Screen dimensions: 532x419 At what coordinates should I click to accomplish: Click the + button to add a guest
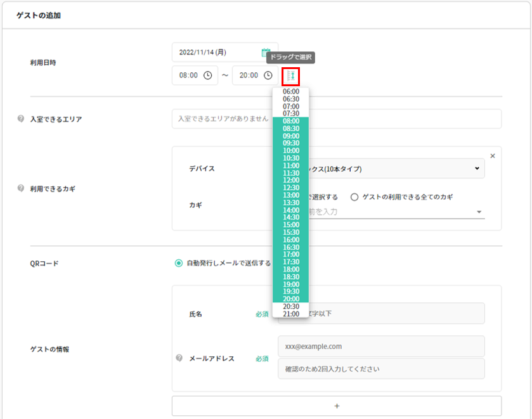point(336,406)
